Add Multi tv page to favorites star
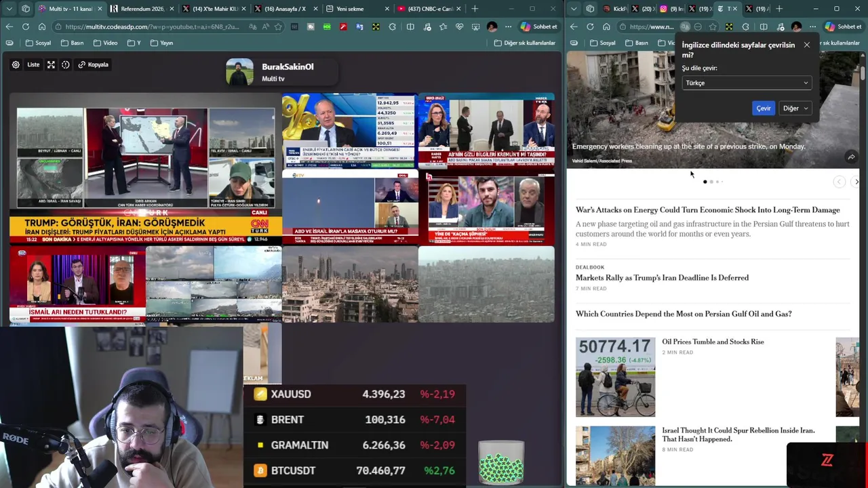This screenshot has height=488, width=868. (x=278, y=26)
